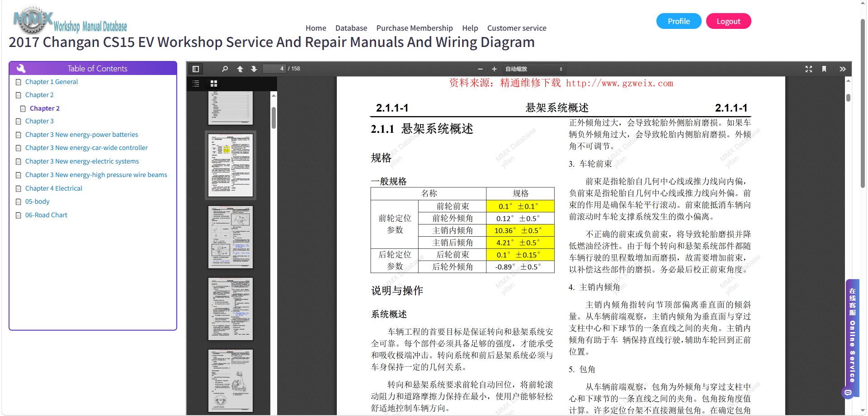This screenshot has height=416, width=868.
Task: Click the thumbnail sidebar scrollbar handle
Action: (274, 118)
